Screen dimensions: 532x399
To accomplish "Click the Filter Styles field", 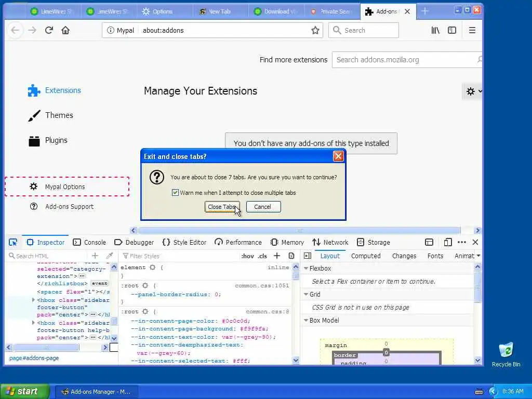I will tap(180, 256).
